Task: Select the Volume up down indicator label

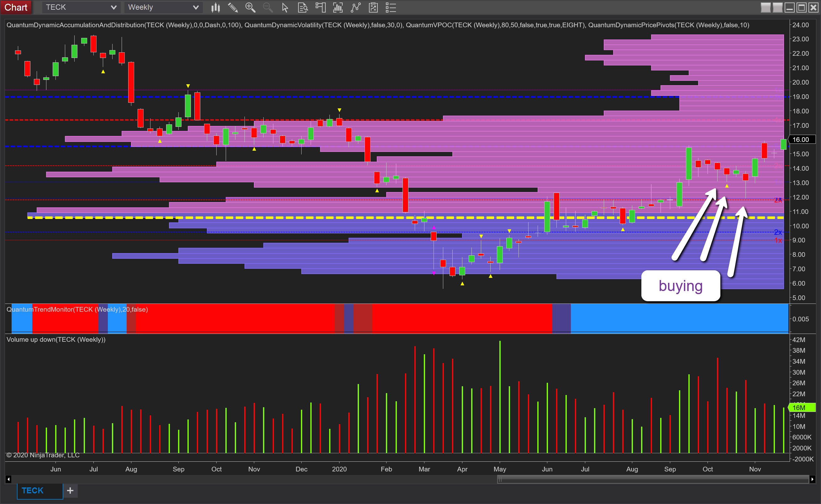Action: [x=56, y=339]
